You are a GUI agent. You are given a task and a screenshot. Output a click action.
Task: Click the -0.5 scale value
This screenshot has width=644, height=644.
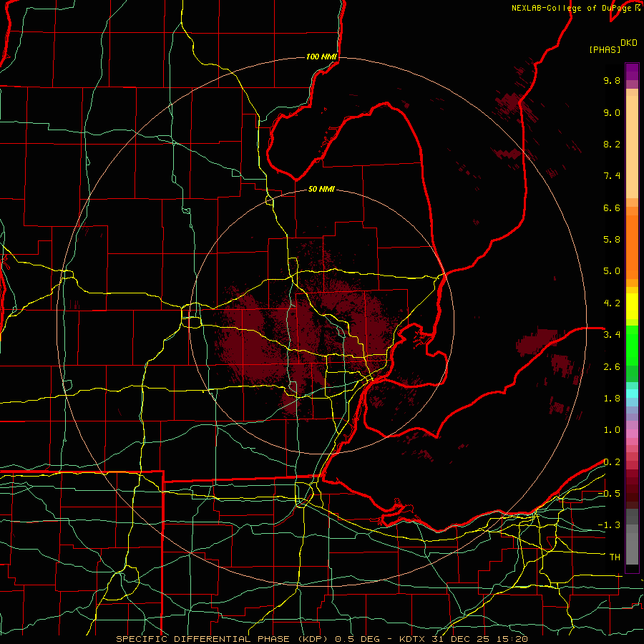(609, 494)
